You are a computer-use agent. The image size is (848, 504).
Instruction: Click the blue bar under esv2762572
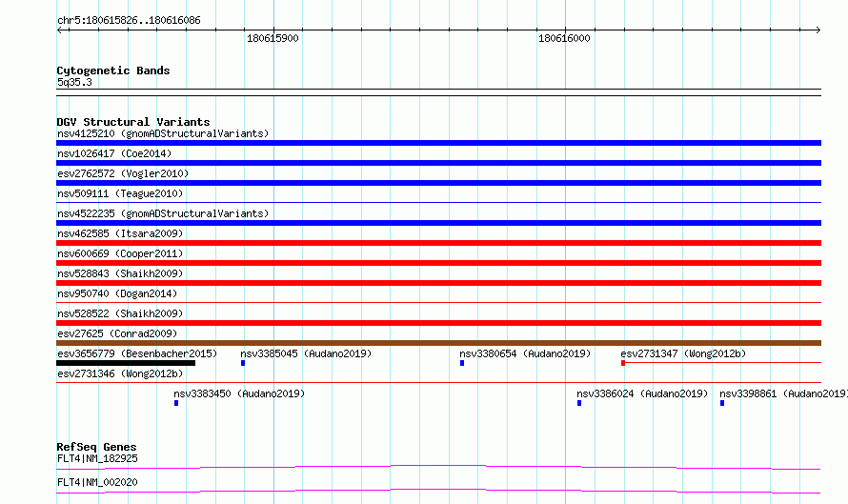[x=438, y=183]
